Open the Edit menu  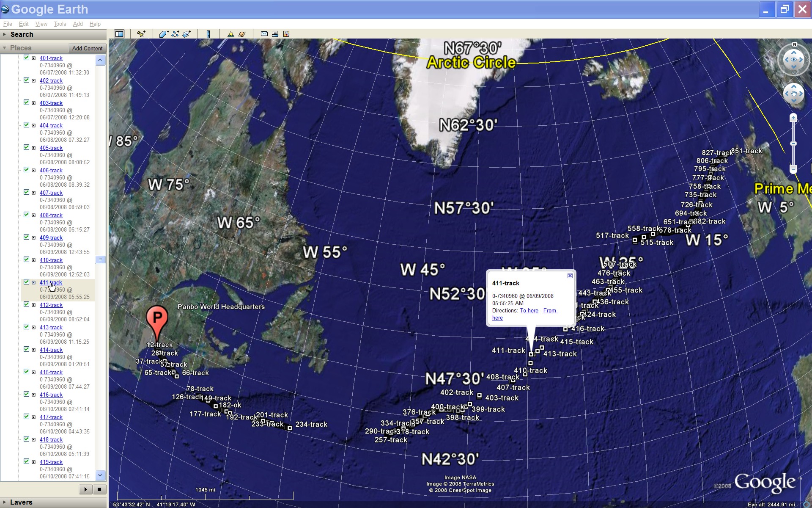(24, 24)
